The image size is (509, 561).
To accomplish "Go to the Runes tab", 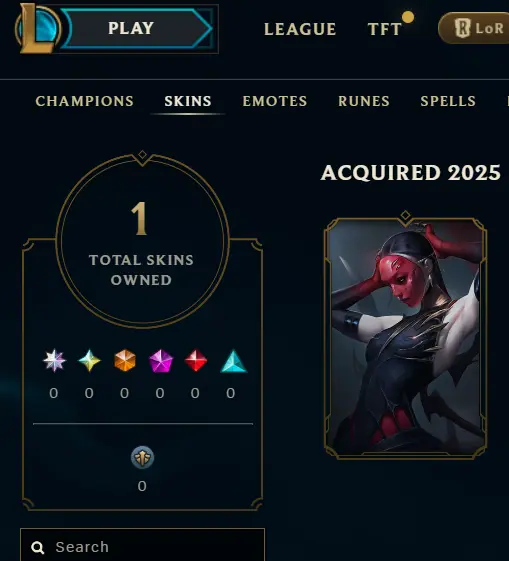I will [x=364, y=101].
